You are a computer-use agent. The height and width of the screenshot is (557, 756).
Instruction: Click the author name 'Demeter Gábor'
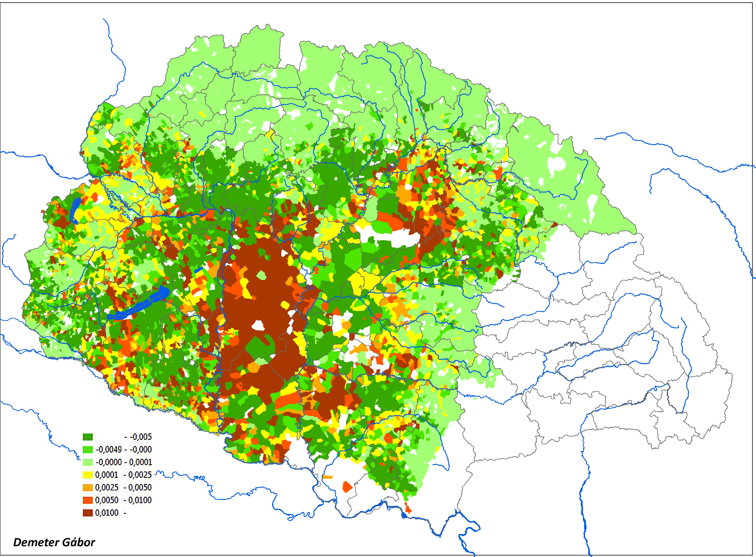coord(54,543)
